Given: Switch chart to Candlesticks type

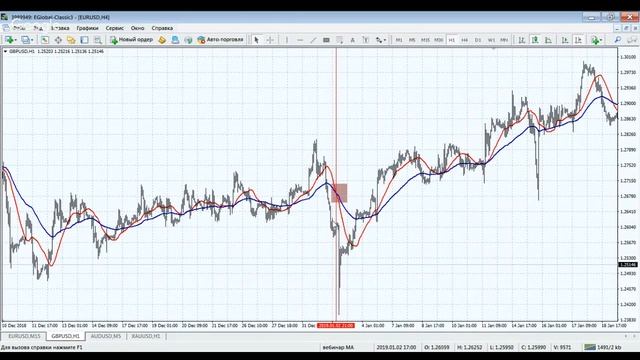Looking at the screenshot, I should [535, 40].
